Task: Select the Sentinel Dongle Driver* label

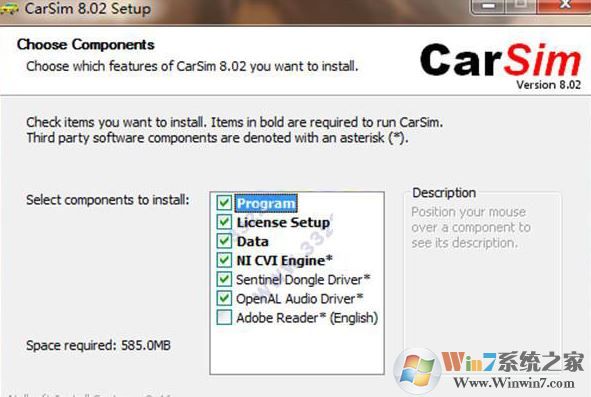Action: 303,280
